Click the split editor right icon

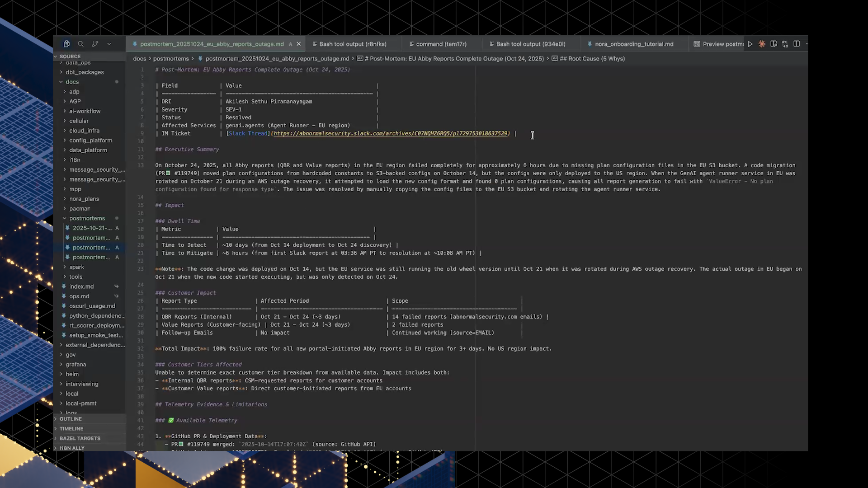pyautogui.click(x=797, y=44)
